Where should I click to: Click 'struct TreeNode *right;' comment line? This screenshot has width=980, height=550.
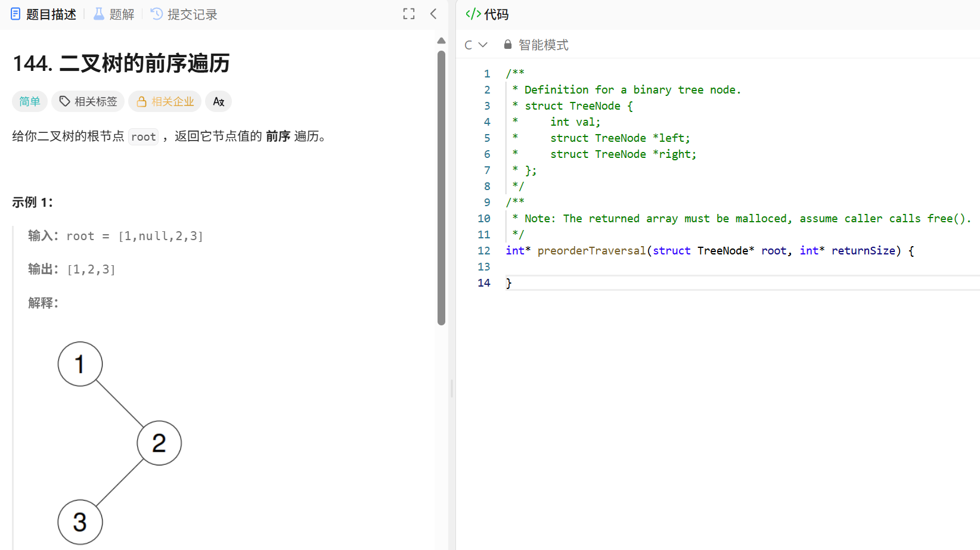tap(623, 154)
